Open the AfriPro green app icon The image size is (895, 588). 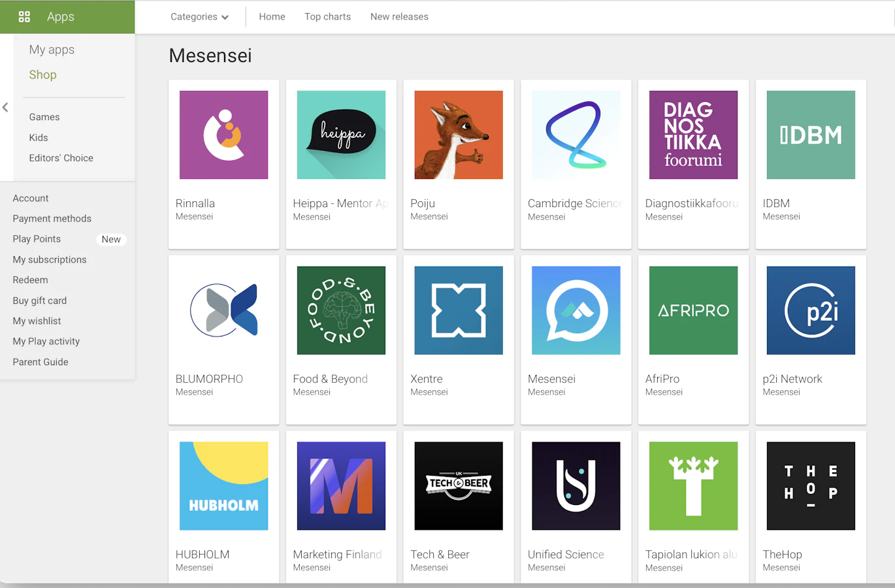pos(693,310)
